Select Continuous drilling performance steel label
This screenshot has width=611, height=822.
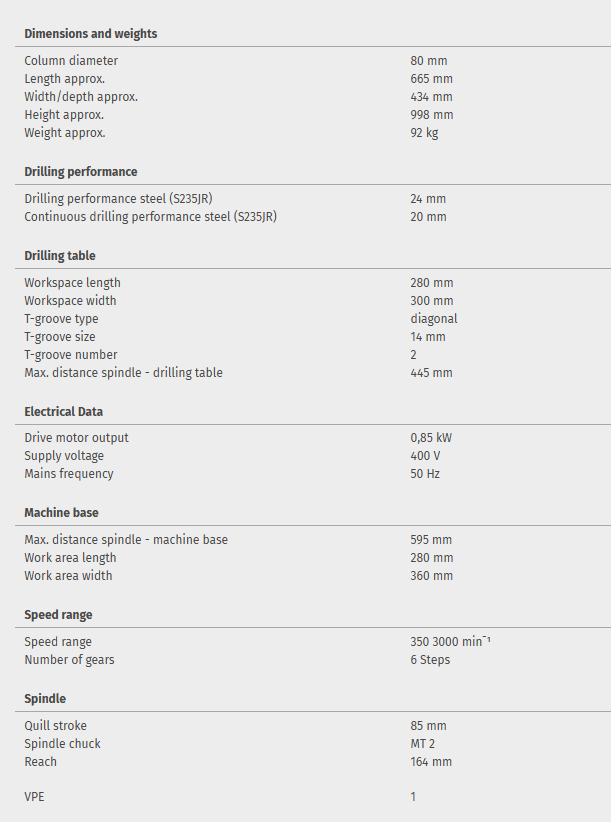pos(150,217)
